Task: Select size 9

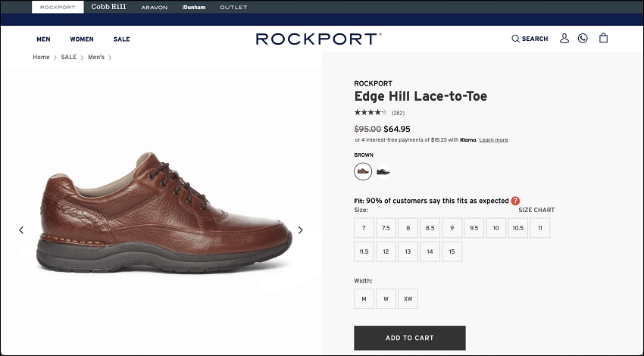Action: coord(452,228)
